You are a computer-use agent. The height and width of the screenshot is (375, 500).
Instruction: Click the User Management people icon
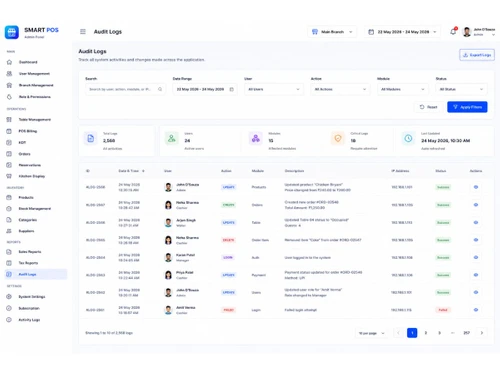click(9, 73)
